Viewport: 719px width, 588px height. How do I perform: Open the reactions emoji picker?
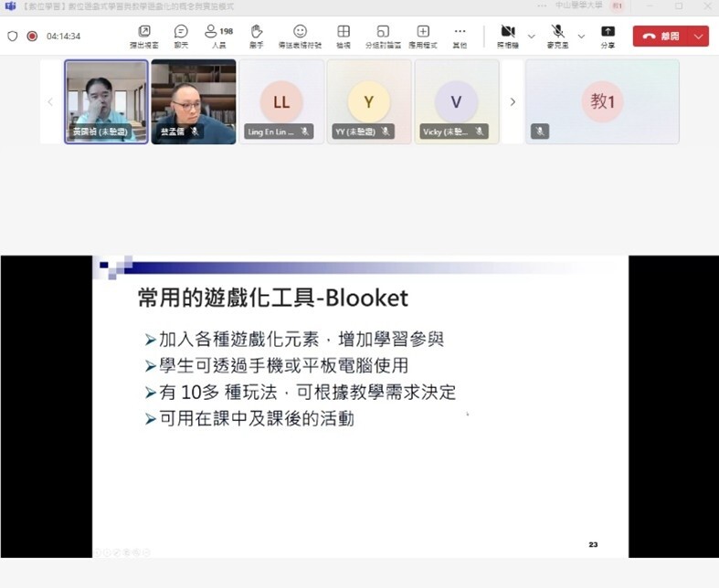point(300,36)
